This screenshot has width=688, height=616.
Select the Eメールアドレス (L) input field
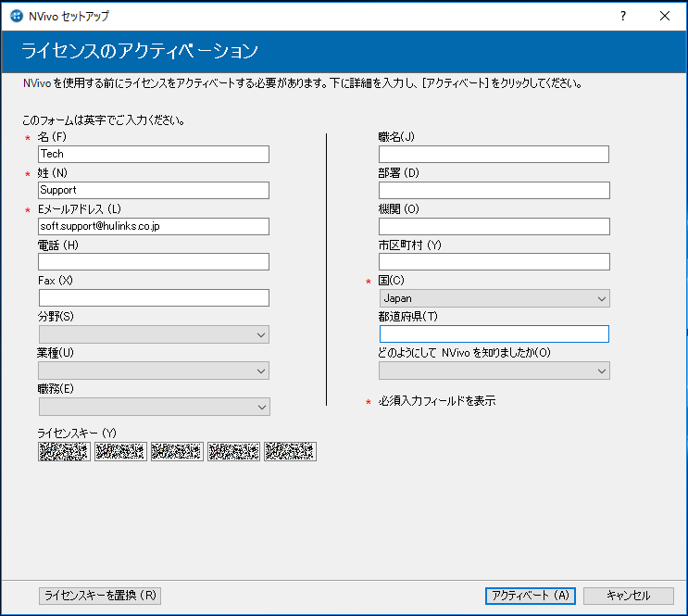click(x=154, y=227)
